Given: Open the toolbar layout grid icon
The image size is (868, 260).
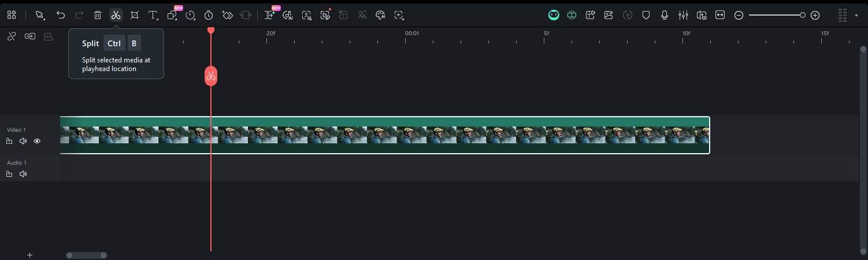Looking at the screenshot, I should 12,15.
